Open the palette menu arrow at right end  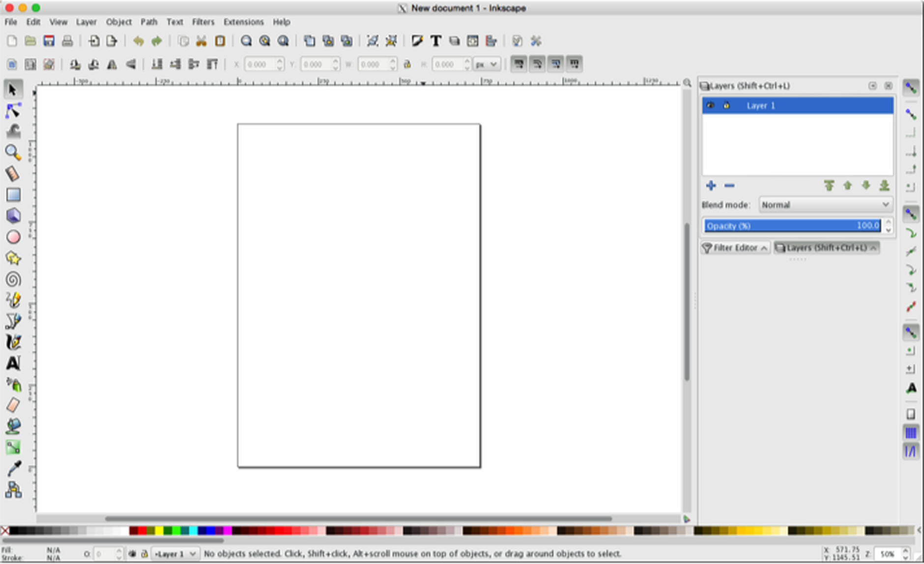click(x=920, y=531)
